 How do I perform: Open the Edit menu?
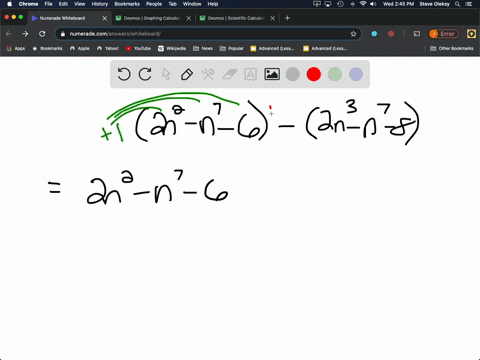(x=63, y=4)
